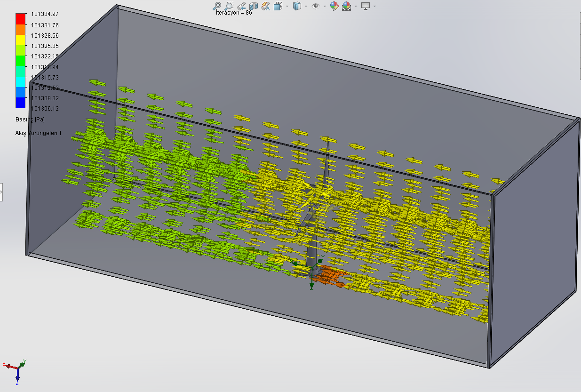The width and height of the screenshot is (581, 392).
Task: Click the dark blue legend swatch
Action: (21, 103)
